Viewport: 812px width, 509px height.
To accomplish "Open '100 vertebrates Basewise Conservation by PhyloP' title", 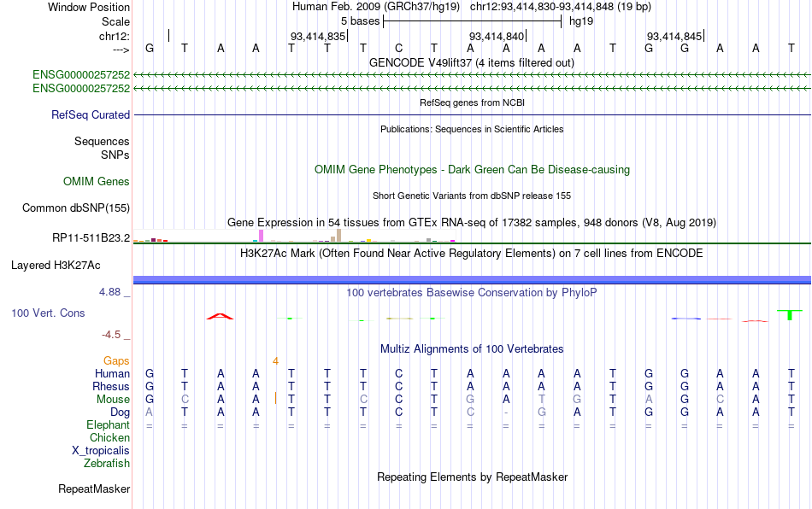I will [471, 293].
